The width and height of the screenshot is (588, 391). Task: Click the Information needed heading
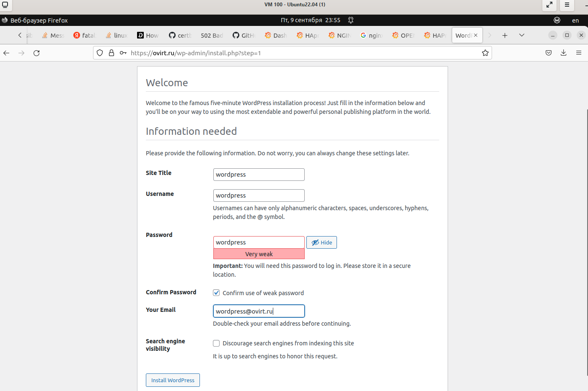click(191, 131)
